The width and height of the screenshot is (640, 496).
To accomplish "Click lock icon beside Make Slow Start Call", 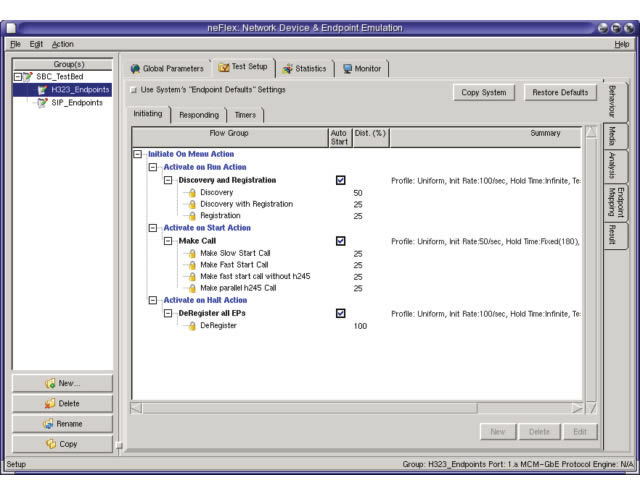I will click(192, 254).
